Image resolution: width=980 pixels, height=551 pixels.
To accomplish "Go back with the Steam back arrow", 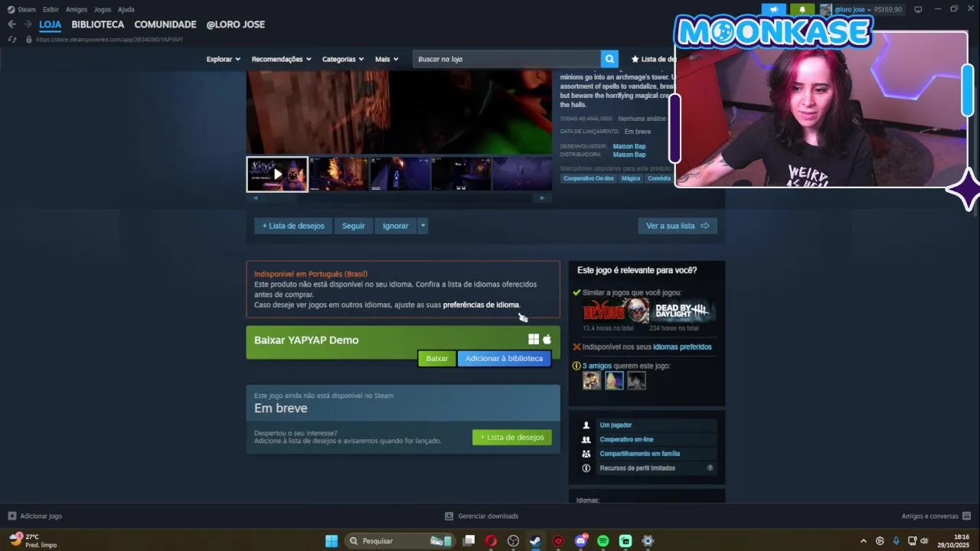I will (11, 24).
